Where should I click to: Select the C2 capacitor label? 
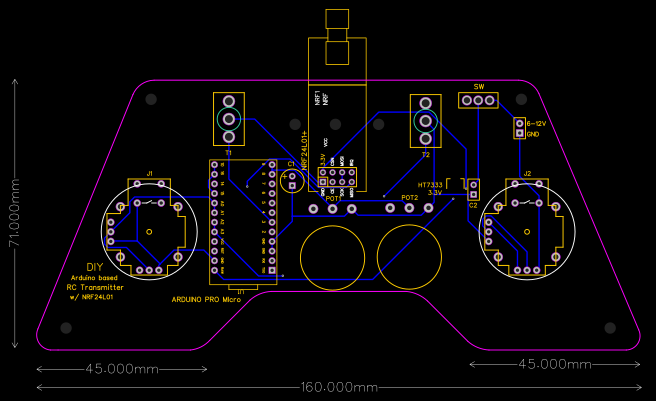(x=473, y=206)
